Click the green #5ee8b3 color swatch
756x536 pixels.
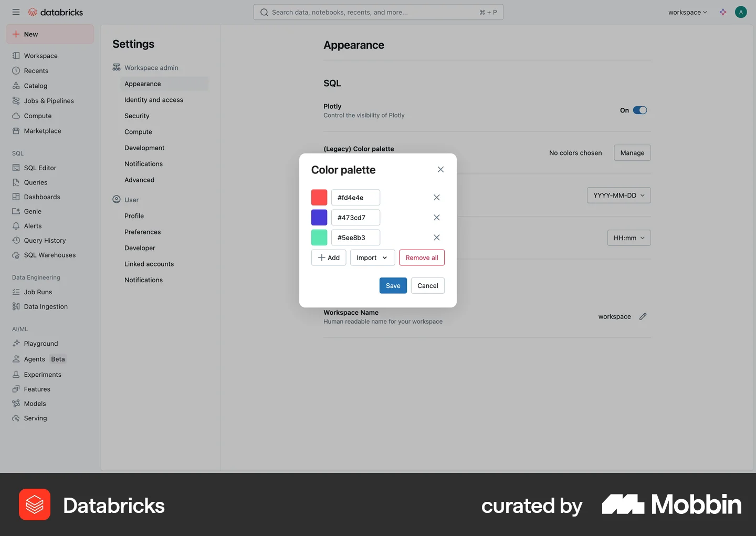click(x=319, y=238)
